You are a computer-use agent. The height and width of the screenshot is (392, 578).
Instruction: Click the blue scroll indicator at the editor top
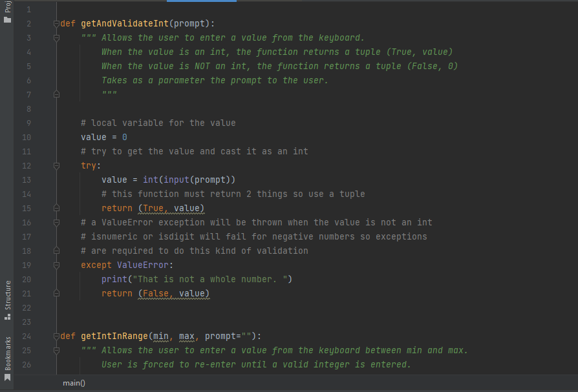201,2
